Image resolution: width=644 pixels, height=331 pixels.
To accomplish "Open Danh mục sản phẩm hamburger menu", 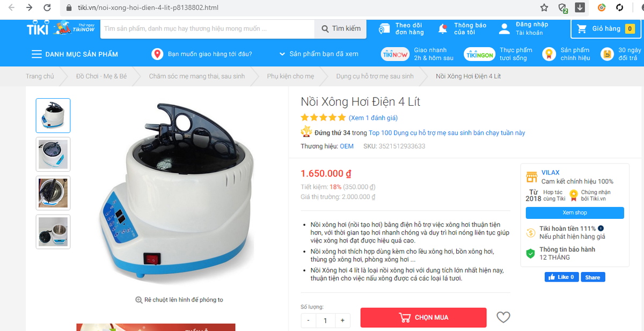I will point(36,54).
